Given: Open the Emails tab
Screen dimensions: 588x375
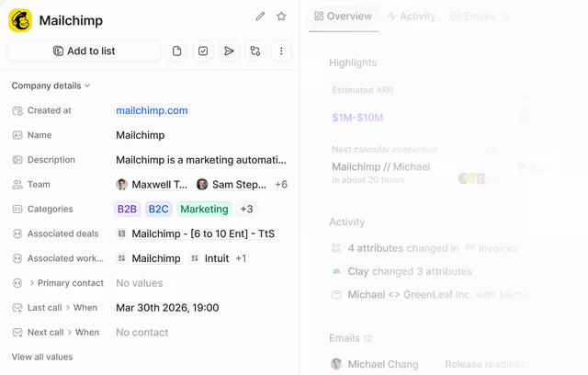Looking at the screenshot, I should click(x=480, y=17).
